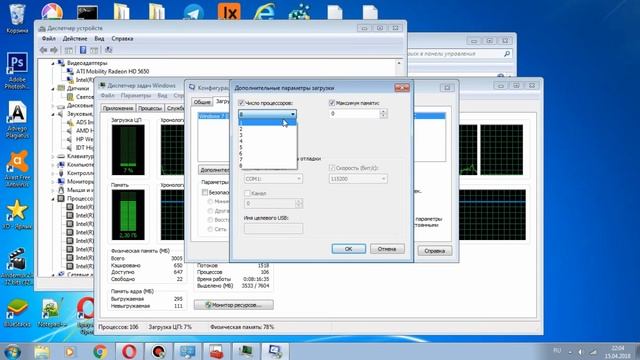
Task: Select the 'Восст' safe boot radio button
Action: point(210,220)
